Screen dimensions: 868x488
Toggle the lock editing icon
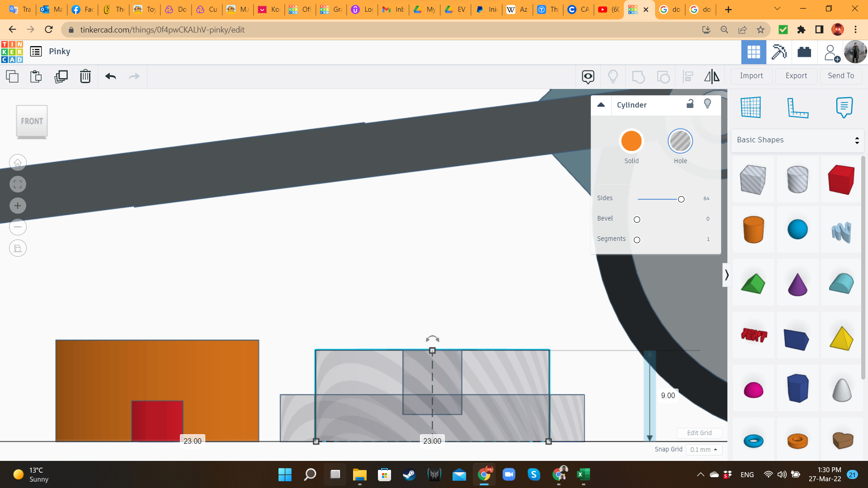point(690,104)
